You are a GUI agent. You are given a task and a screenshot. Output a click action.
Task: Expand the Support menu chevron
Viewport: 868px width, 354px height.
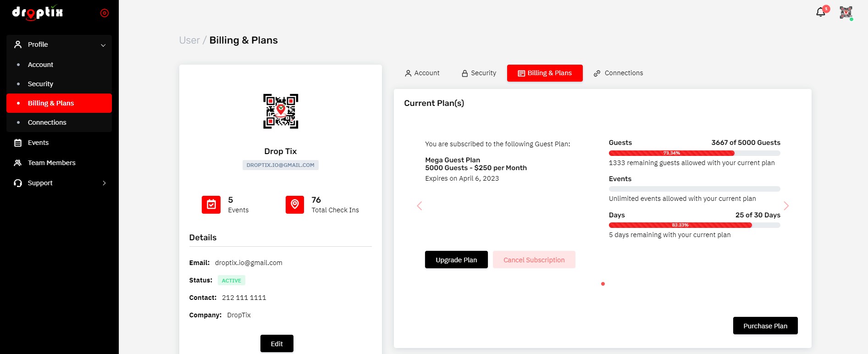[x=105, y=183]
